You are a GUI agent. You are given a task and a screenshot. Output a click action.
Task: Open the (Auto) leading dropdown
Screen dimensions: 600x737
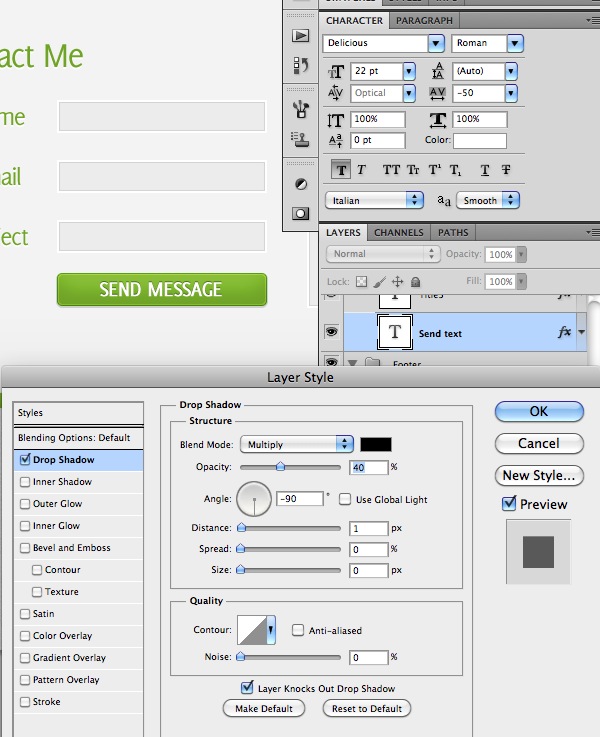pos(511,71)
